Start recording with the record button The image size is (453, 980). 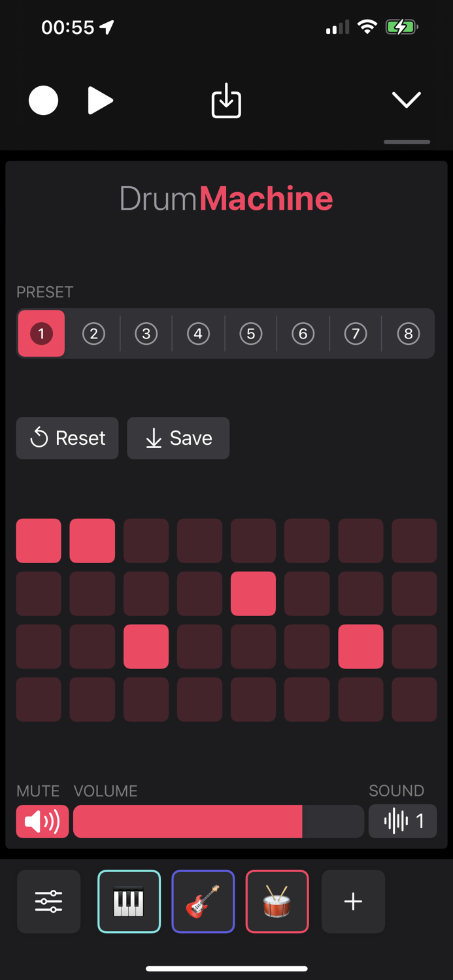pyautogui.click(x=43, y=101)
